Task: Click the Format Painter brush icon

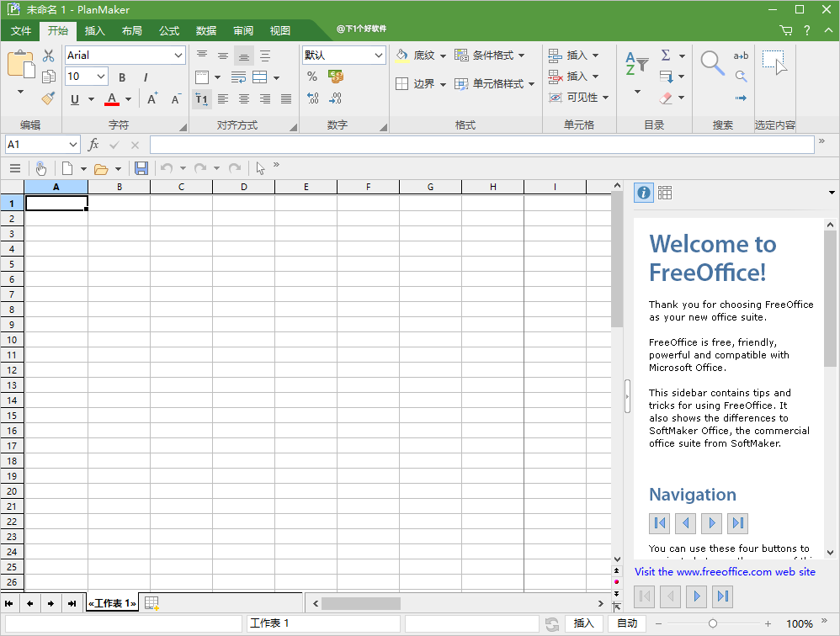Action: 49,98
